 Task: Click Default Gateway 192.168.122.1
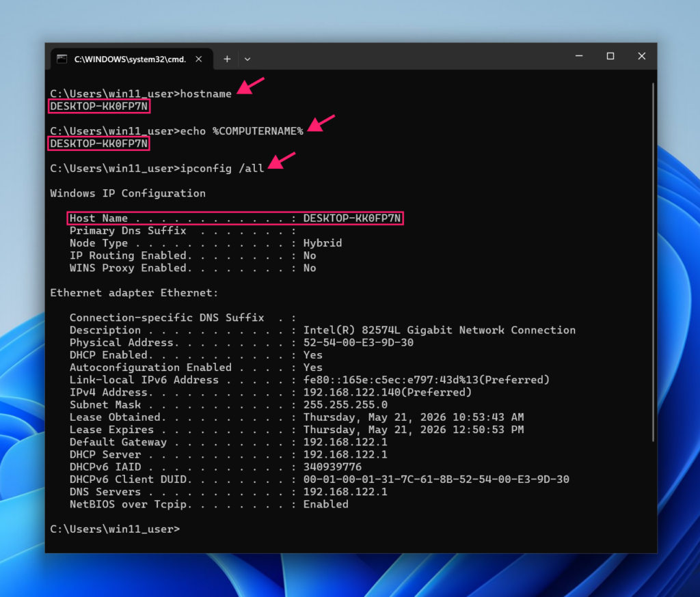[345, 442]
